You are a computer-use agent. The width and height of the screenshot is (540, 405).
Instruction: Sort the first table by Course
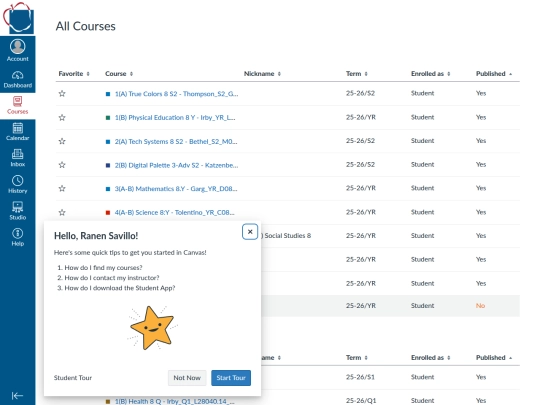coord(119,74)
